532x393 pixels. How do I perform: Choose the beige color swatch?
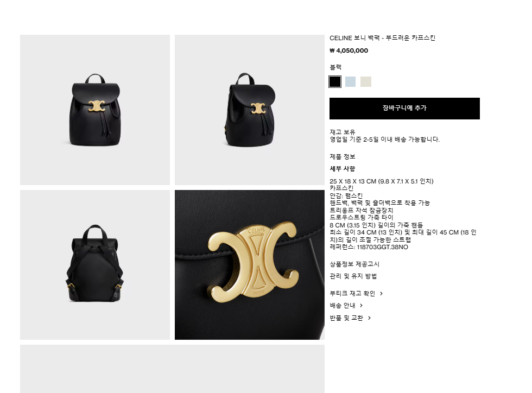pyautogui.click(x=366, y=81)
